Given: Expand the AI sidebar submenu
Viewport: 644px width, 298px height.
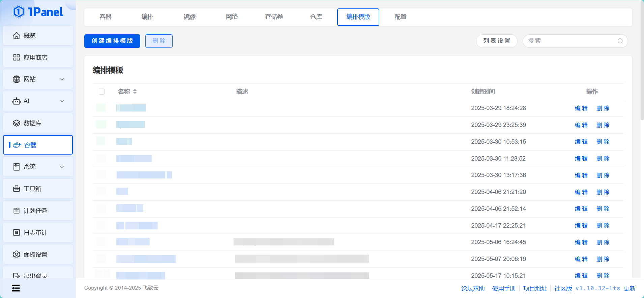Looking at the screenshot, I should (62, 101).
